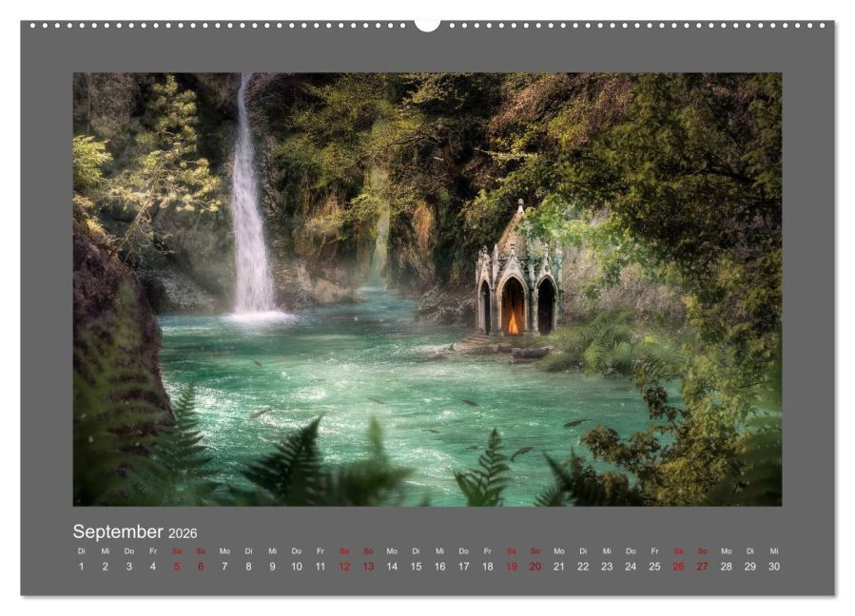
Task: Select day 29 in the calendar row
Action: tap(750, 567)
